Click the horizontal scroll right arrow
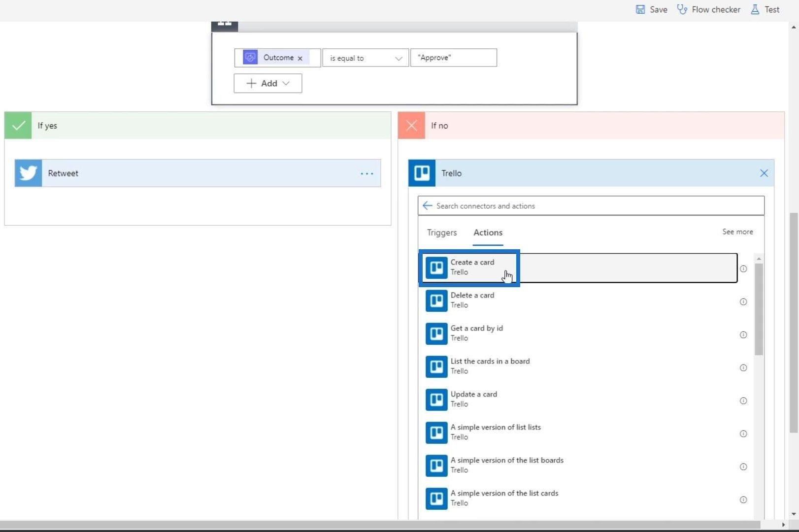The width and height of the screenshot is (799, 532). coord(783,525)
